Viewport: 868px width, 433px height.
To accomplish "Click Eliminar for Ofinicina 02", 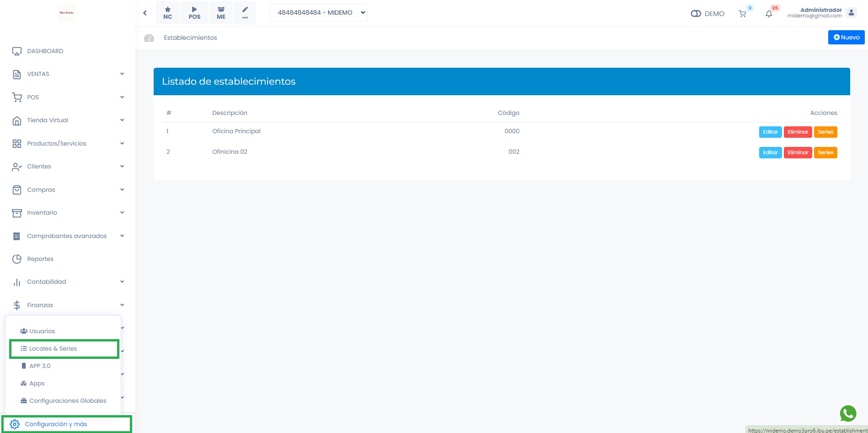I will click(798, 152).
